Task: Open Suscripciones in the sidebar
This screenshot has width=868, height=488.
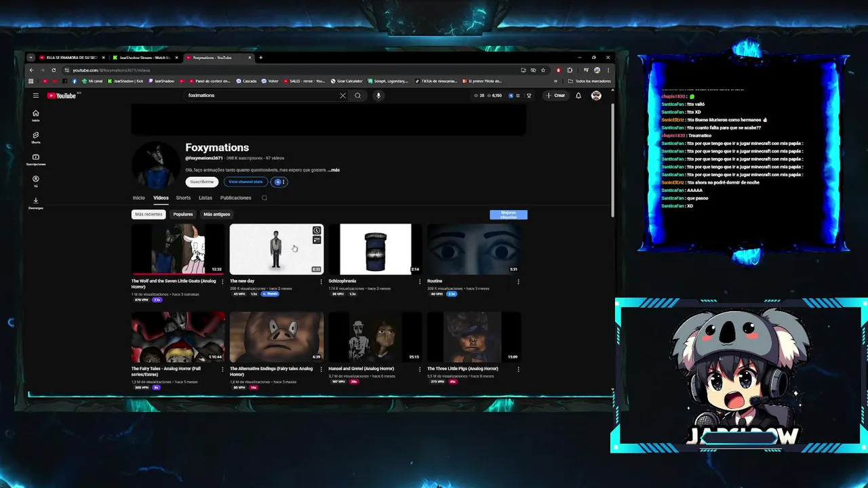Action: [x=36, y=159]
